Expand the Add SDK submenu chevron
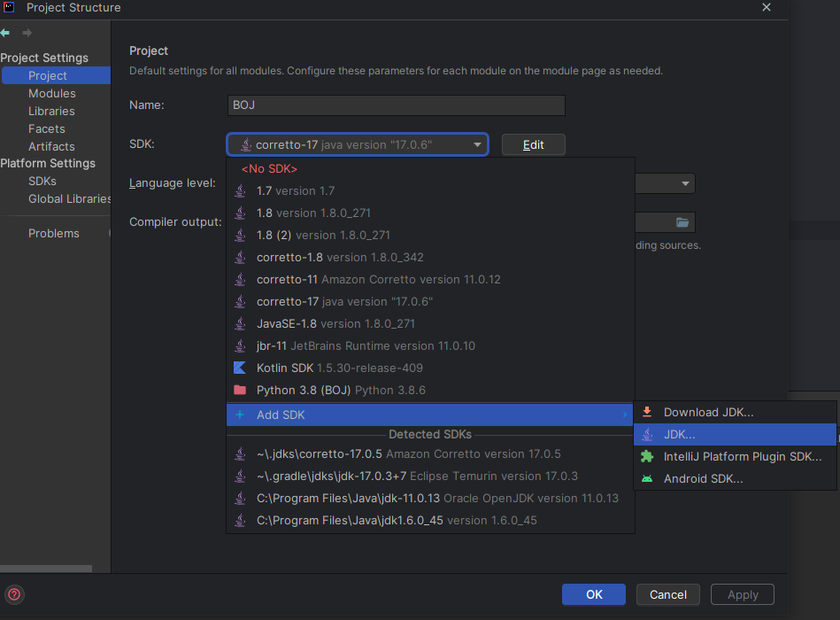The image size is (840, 620). coord(625,415)
